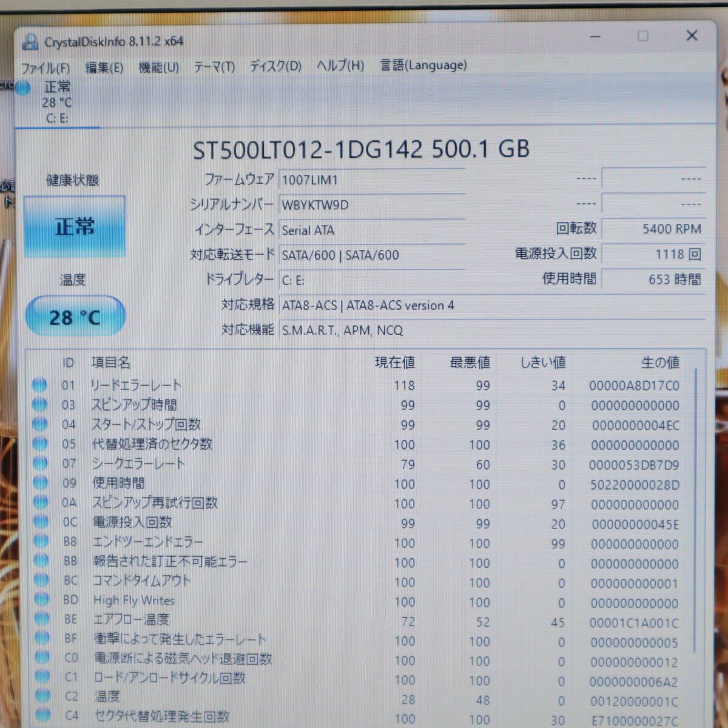The image size is (728, 728).
Task: Click the status icon for ID 04 row
Action: pos(39,424)
